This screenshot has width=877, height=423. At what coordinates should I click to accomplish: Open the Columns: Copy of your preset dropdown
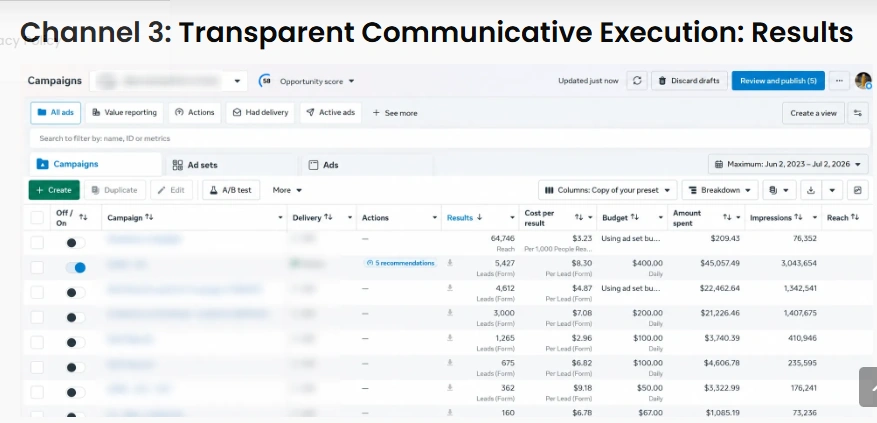(607, 190)
